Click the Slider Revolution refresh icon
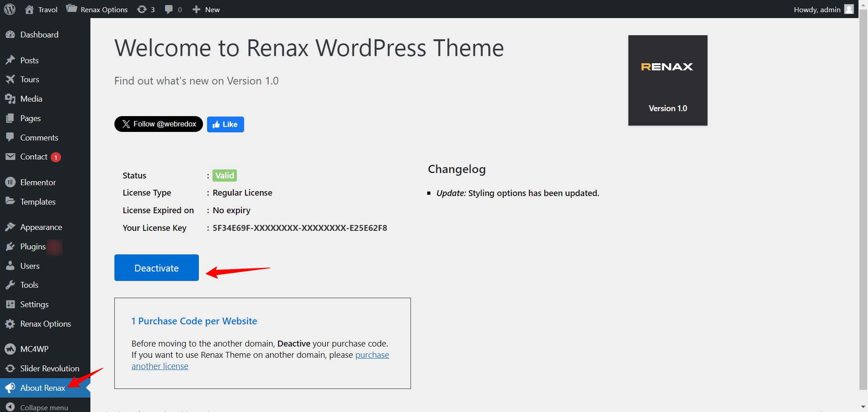The width and height of the screenshot is (868, 412). [10, 369]
